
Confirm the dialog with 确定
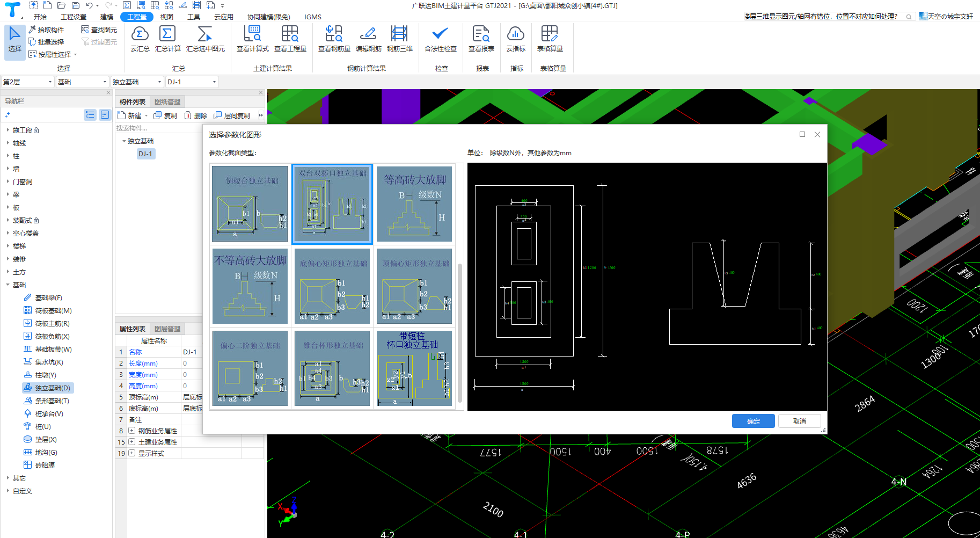[x=753, y=421]
